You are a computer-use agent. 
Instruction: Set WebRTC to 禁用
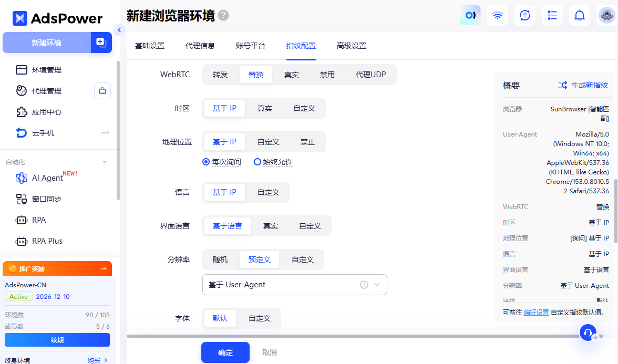327,75
